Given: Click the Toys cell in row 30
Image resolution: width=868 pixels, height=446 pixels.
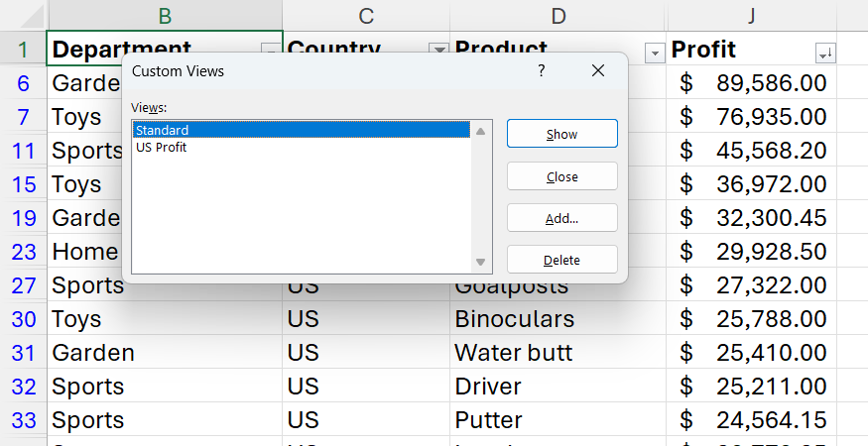Looking at the screenshot, I should [165, 319].
